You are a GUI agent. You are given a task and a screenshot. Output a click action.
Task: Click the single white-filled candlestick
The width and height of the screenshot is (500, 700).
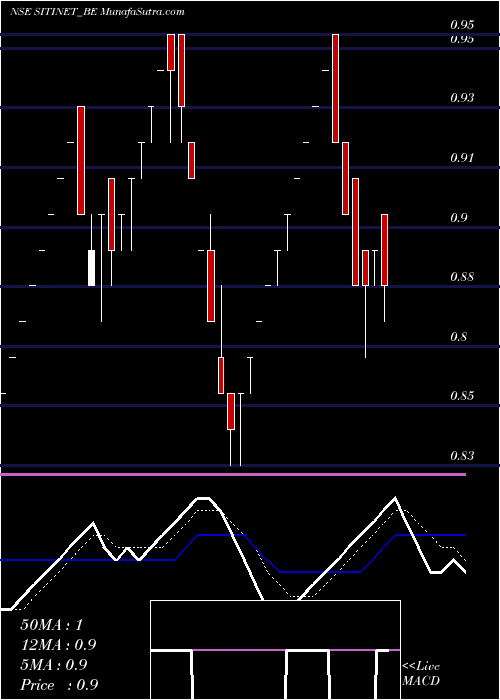92,268
